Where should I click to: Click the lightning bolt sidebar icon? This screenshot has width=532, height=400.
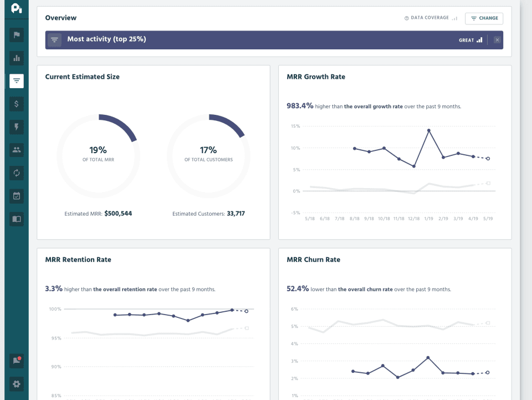17,127
